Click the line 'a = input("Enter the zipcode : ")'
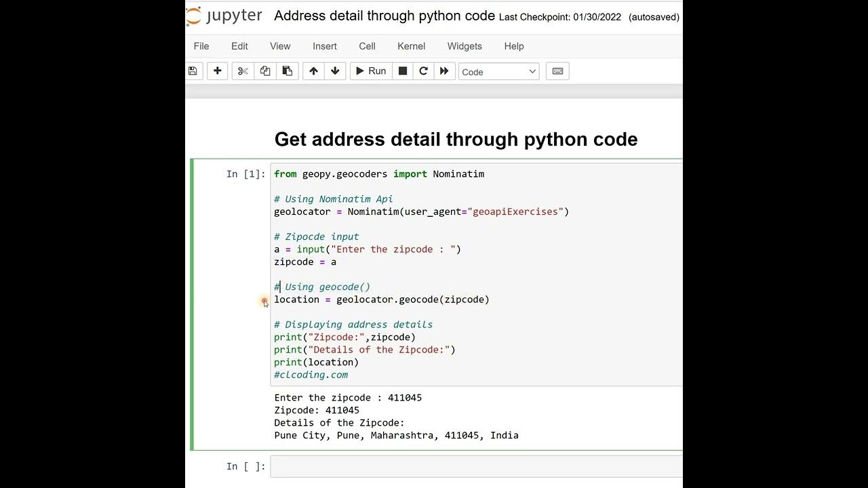The width and height of the screenshot is (868, 488). click(x=368, y=249)
